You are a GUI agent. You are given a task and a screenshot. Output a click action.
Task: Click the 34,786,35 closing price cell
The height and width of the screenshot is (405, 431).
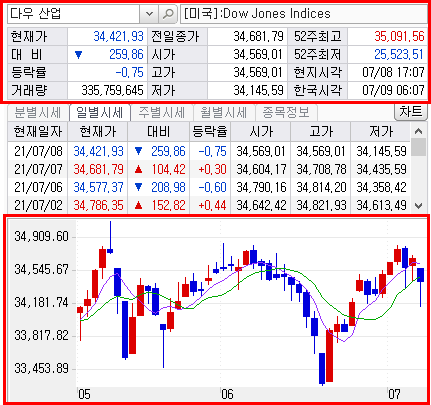pos(98,205)
